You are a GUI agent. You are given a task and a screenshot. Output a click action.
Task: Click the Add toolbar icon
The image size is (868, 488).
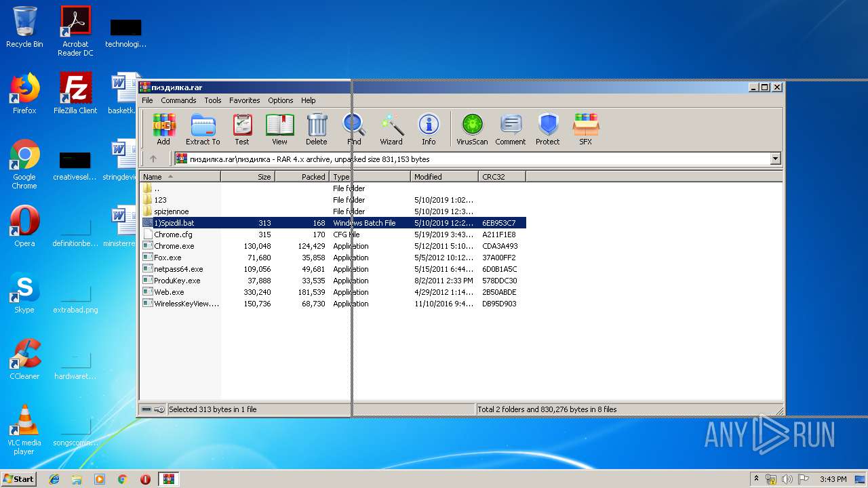coord(163,129)
